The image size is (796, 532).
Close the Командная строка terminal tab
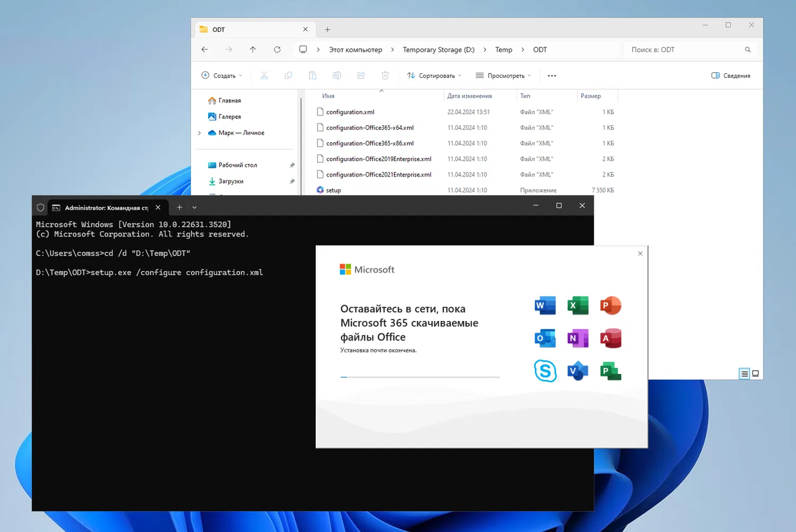(x=158, y=207)
